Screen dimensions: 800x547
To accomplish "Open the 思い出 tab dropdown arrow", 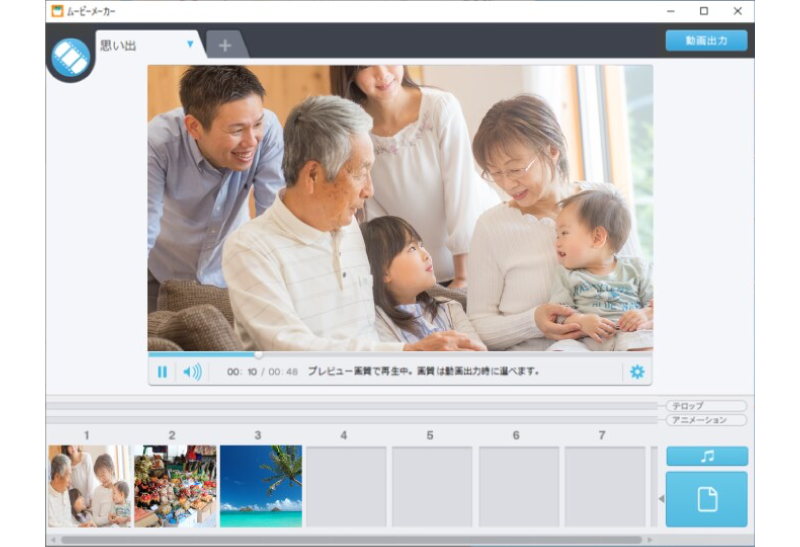I will [190, 45].
